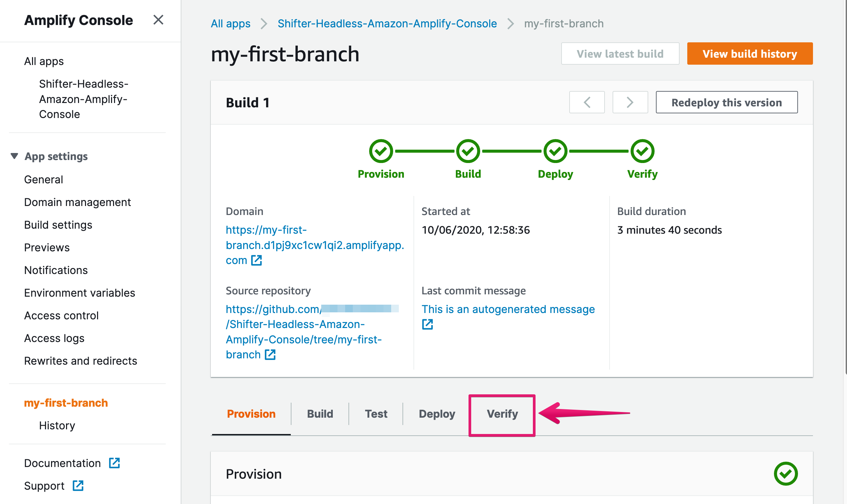Click the Provision section header

point(512,474)
